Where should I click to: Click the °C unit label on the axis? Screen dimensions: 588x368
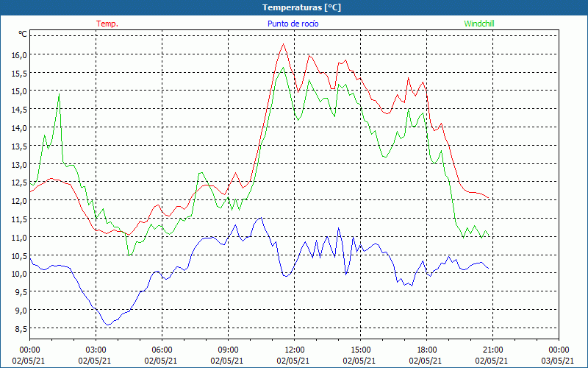pos(23,34)
